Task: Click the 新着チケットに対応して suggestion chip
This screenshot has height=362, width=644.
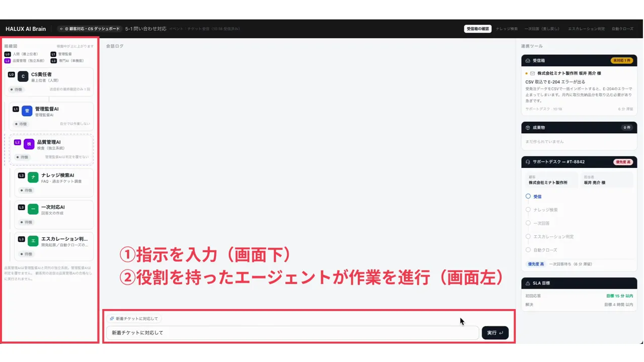Action: coord(133,319)
